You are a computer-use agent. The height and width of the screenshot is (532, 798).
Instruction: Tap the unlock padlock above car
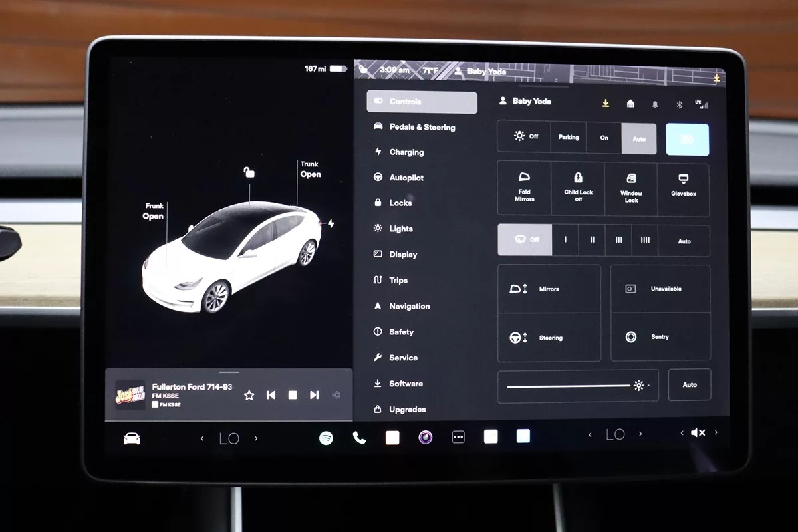(x=249, y=173)
